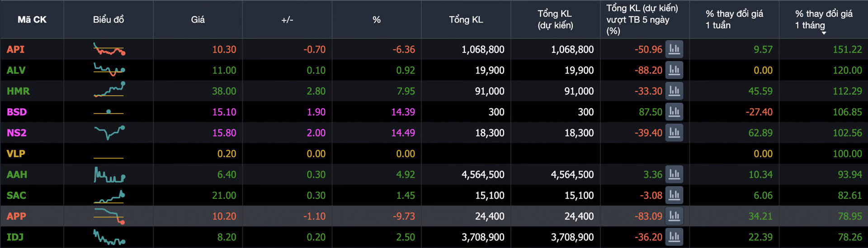
Task: Open volume chart icon for API row
Action: (x=674, y=49)
